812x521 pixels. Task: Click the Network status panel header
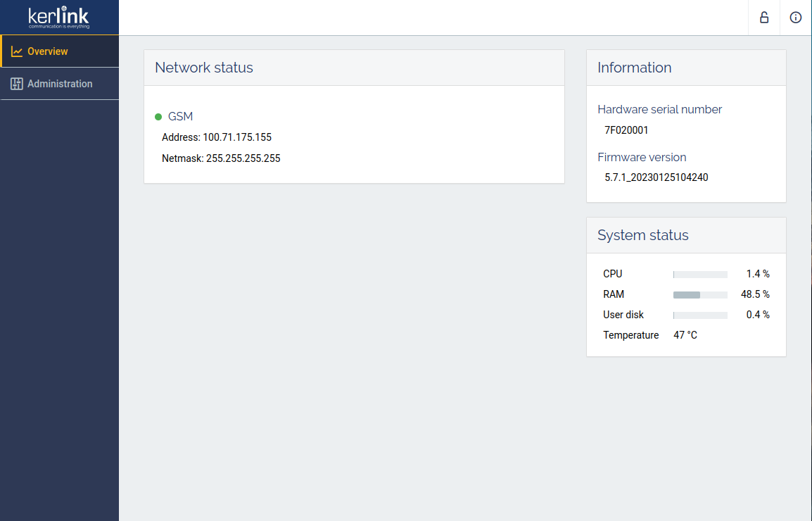click(x=204, y=68)
